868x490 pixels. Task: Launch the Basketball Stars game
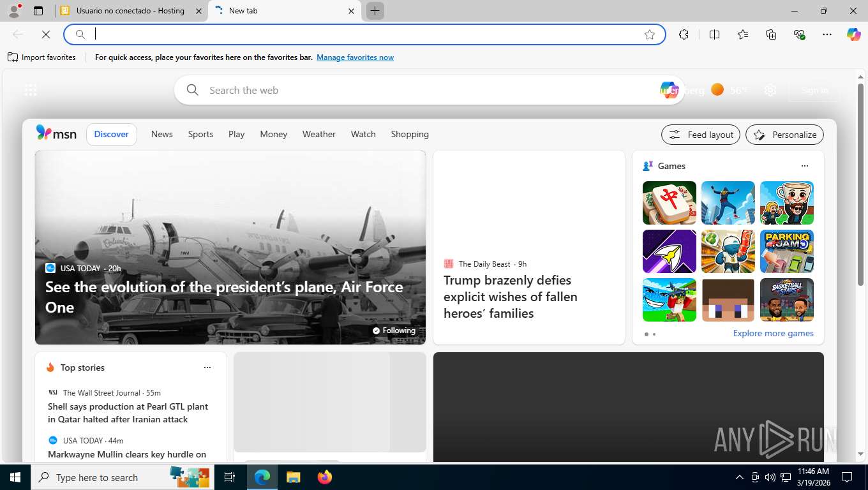[x=787, y=300]
